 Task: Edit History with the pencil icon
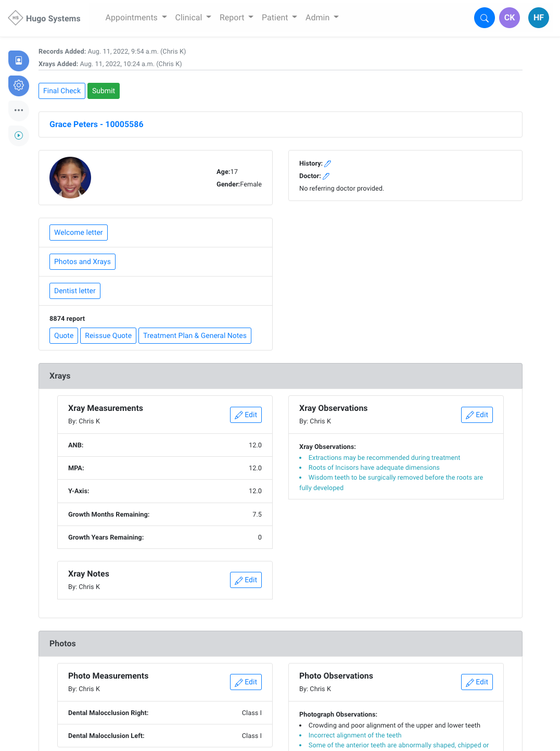(x=328, y=164)
